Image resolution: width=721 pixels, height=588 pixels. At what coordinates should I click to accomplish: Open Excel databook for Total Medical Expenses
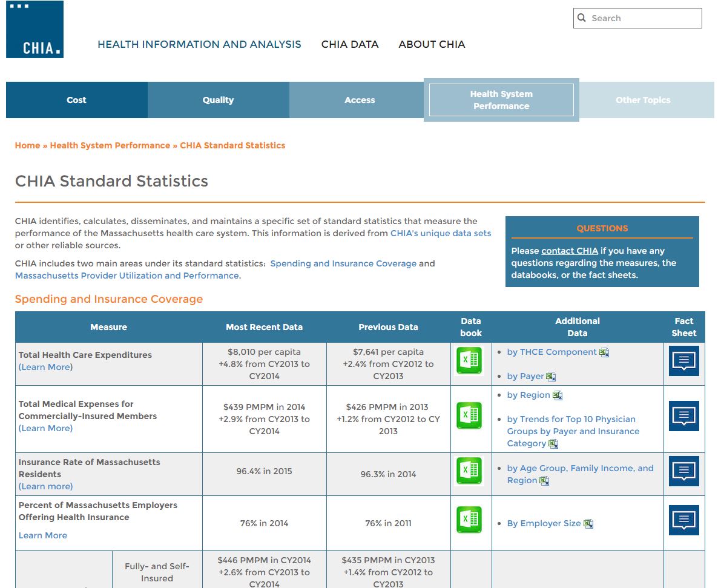[x=469, y=416]
